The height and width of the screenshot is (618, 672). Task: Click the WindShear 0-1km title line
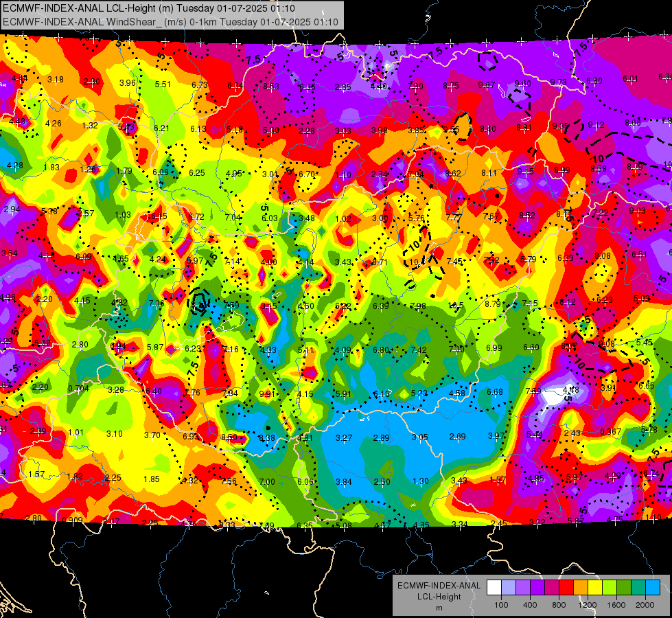click(x=170, y=22)
